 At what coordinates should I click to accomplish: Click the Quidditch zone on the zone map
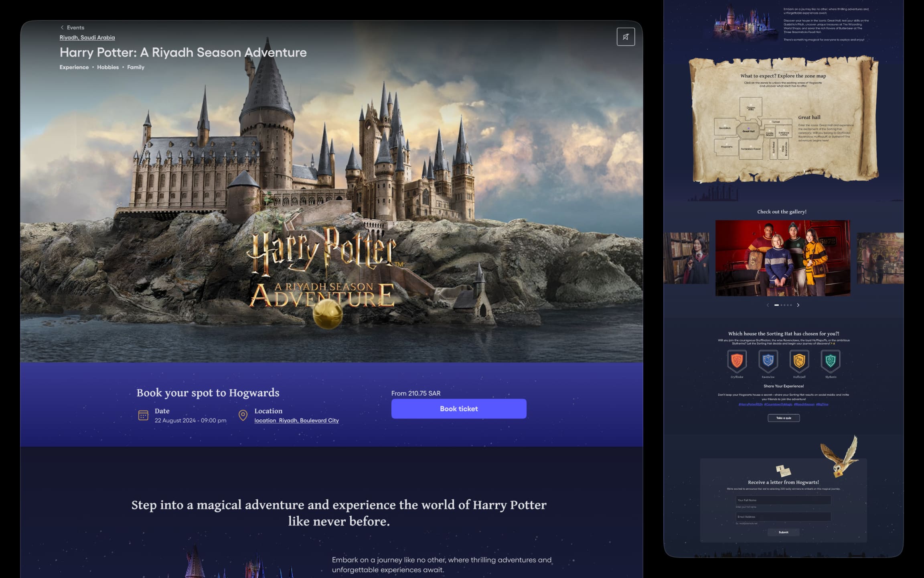725,128
